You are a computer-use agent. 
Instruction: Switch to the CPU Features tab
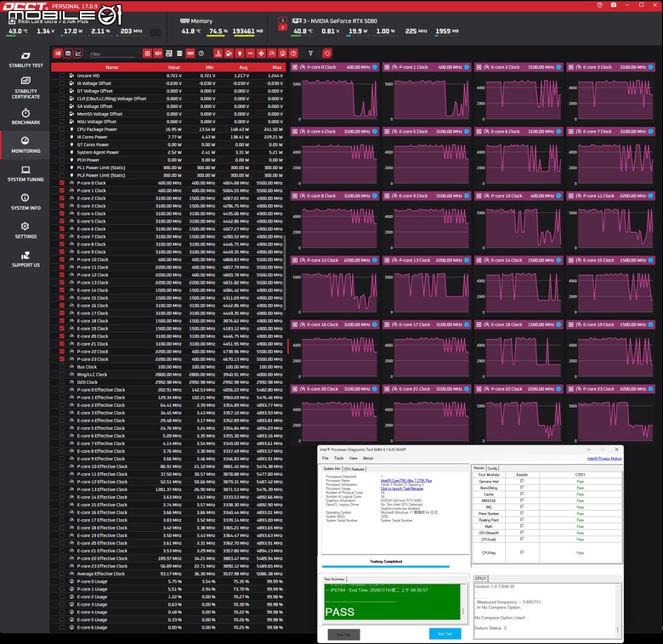[x=354, y=469]
